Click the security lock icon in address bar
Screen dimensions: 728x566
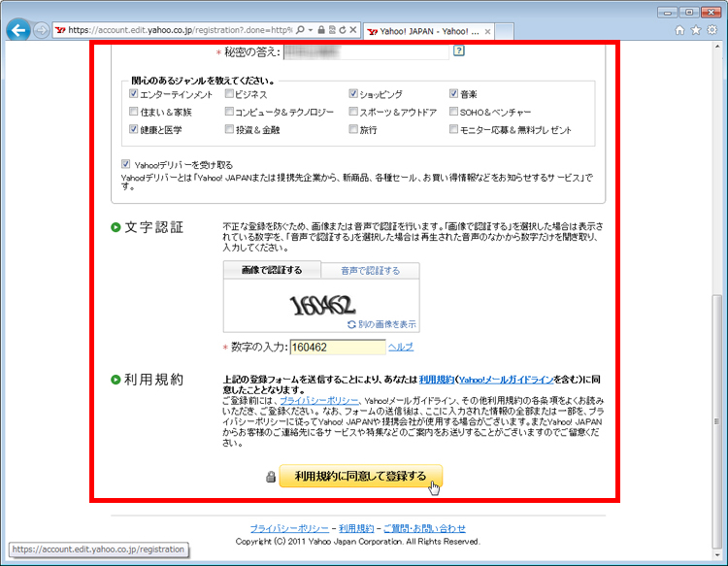click(x=321, y=30)
